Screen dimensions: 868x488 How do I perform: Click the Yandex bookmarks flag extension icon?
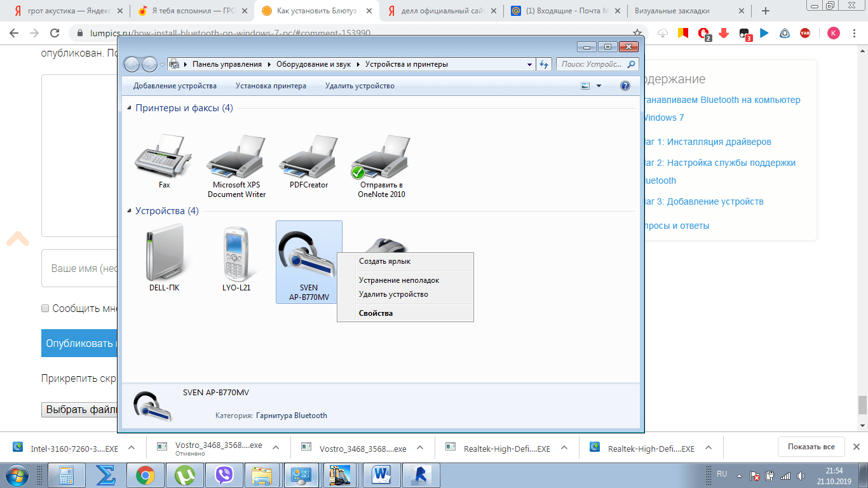tap(683, 33)
